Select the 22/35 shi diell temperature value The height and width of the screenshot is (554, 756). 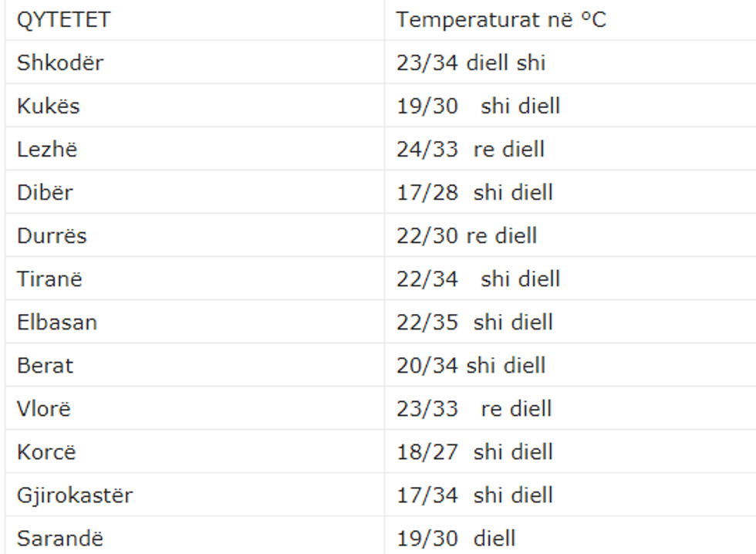pyautogui.click(x=474, y=322)
